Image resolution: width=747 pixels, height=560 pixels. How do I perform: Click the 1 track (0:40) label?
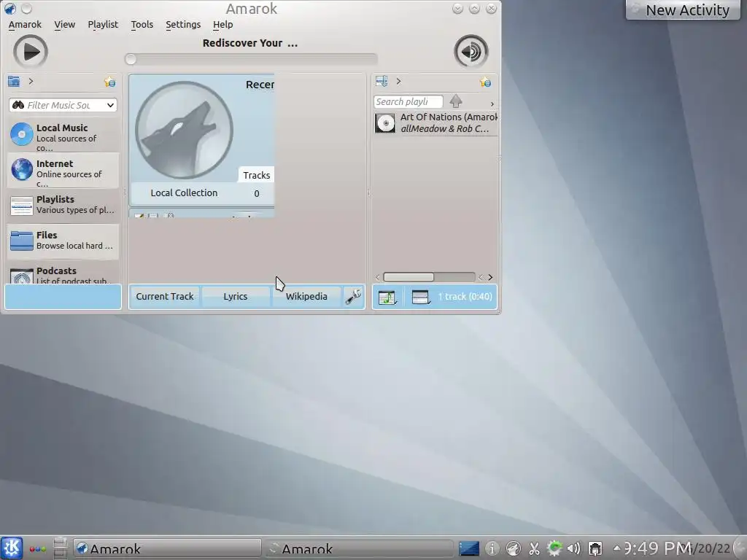[465, 296]
